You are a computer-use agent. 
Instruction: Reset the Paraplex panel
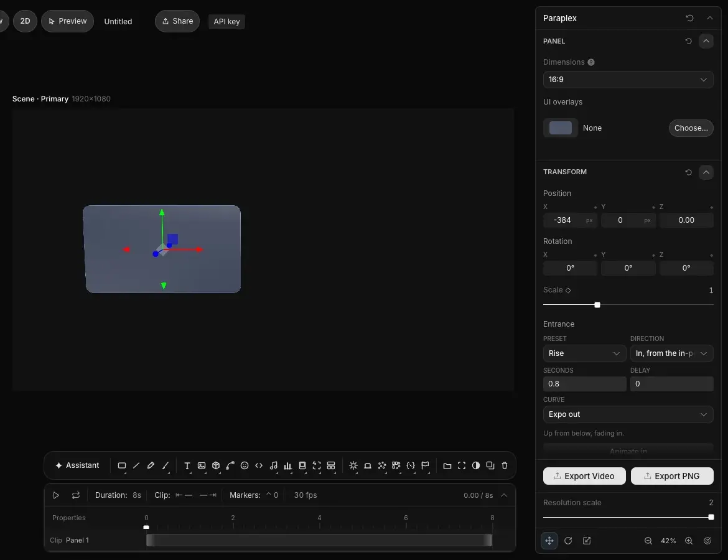click(x=689, y=18)
